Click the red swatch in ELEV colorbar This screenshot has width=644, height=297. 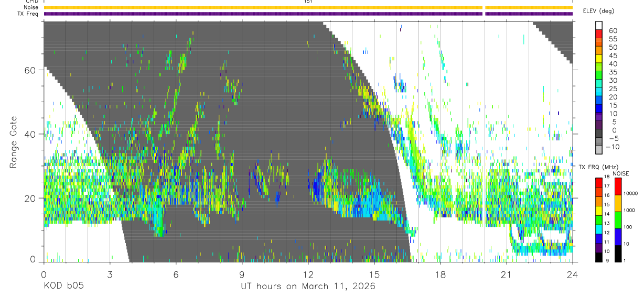(x=599, y=33)
